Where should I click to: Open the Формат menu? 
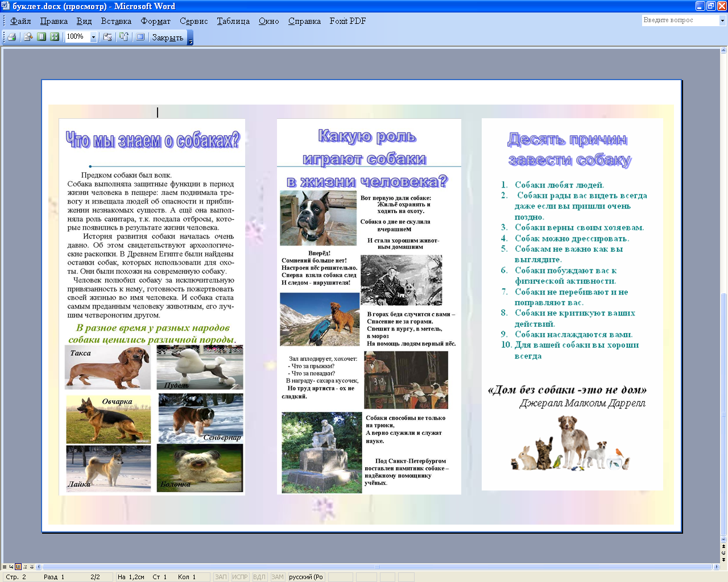pyautogui.click(x=156, y=21)
